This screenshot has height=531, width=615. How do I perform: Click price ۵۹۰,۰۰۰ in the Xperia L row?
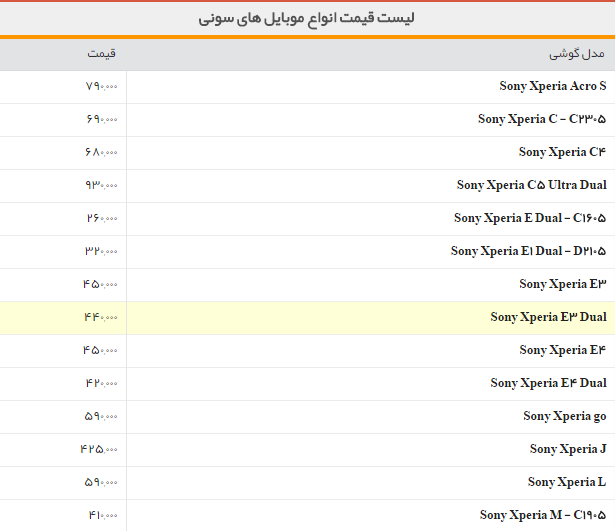(101, 482)
